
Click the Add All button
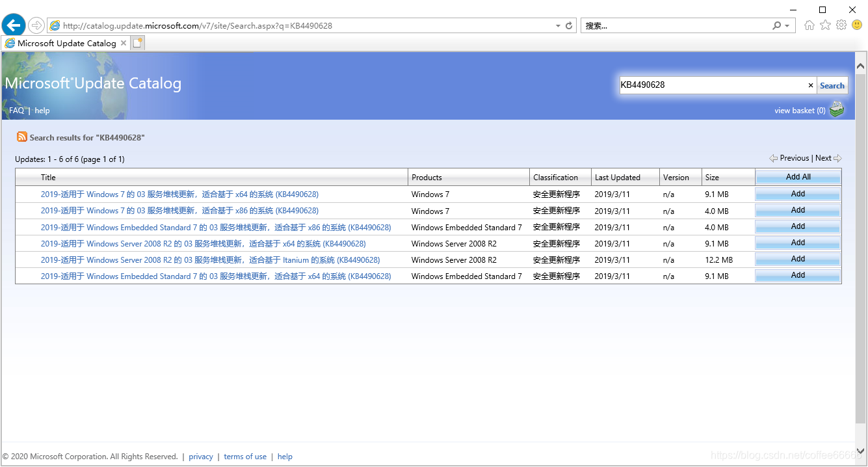tap(798, 177)
